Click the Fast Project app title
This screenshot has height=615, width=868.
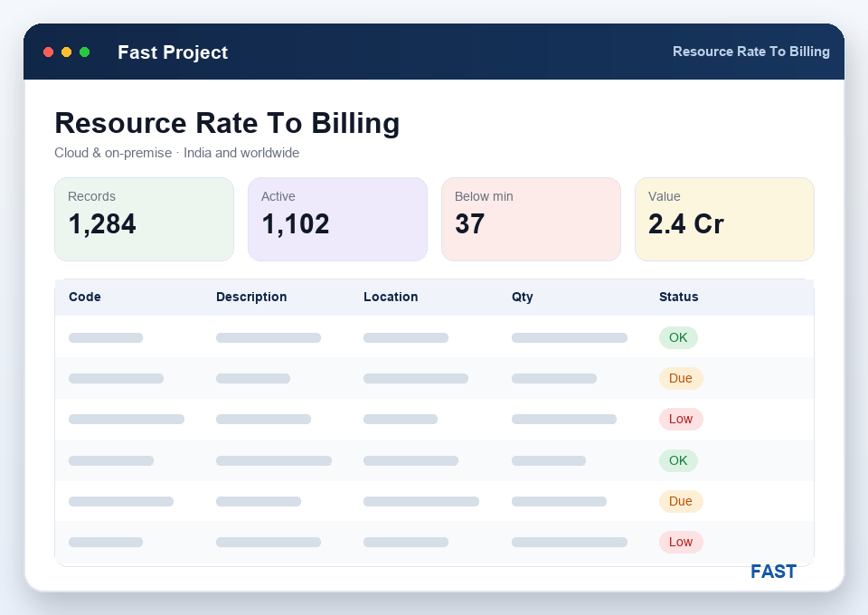pyautogui.click(x=173, y=52)
